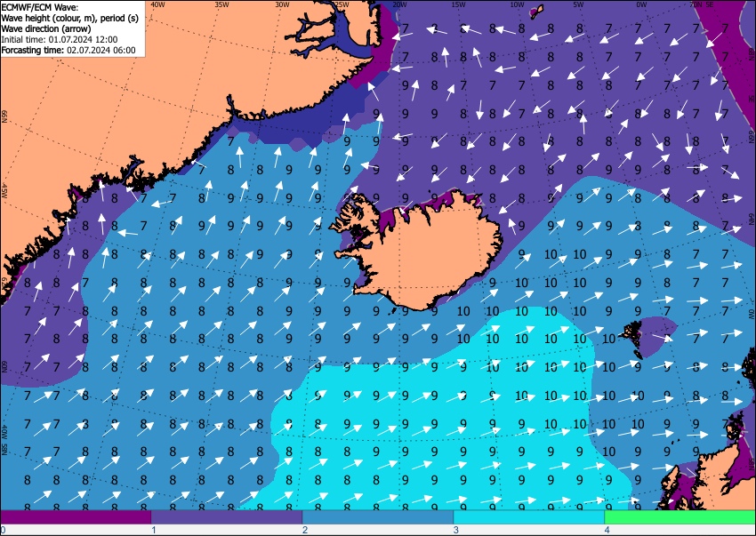Screen dimensions: 756x536
Task: Click the 60N latitude label on left edge
Action: click(x=4, y=366)
